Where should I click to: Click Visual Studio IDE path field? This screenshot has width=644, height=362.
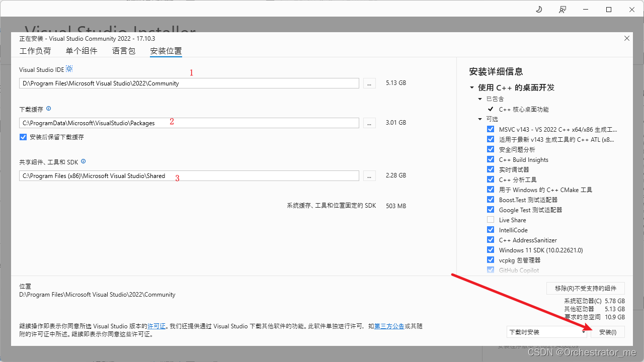point(189,83)
